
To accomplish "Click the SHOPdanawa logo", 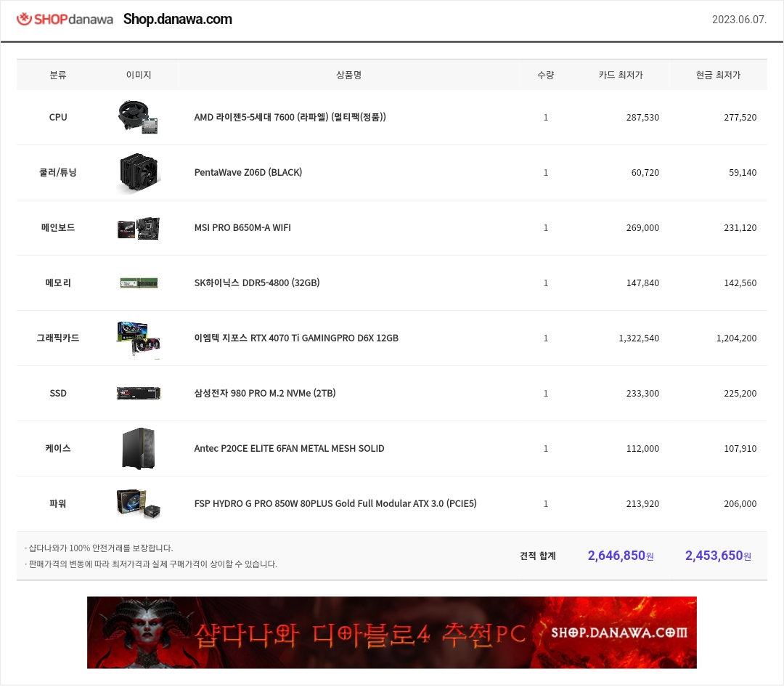I will pos(65,19).
